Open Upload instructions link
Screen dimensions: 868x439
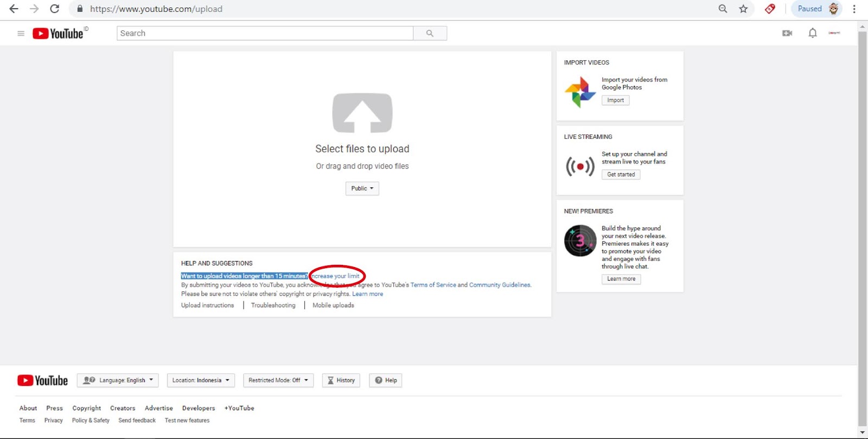[208, 306]
